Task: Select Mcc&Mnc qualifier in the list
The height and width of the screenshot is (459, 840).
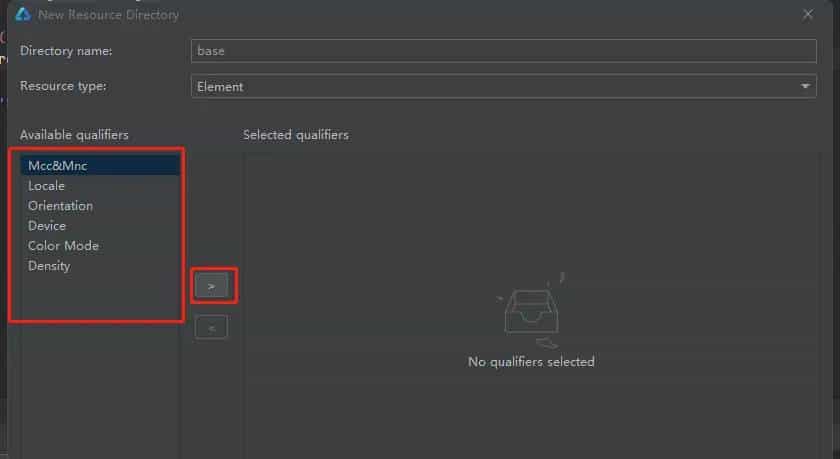Action: point(100,165)
